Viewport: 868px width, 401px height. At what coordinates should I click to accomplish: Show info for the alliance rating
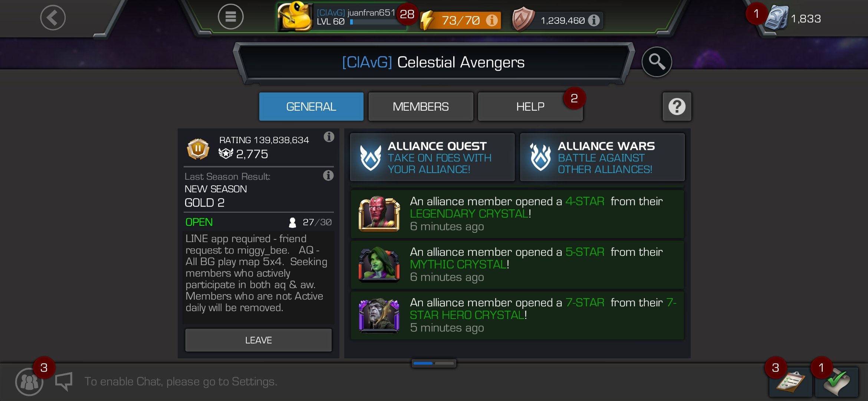click(x=329, y=137)
